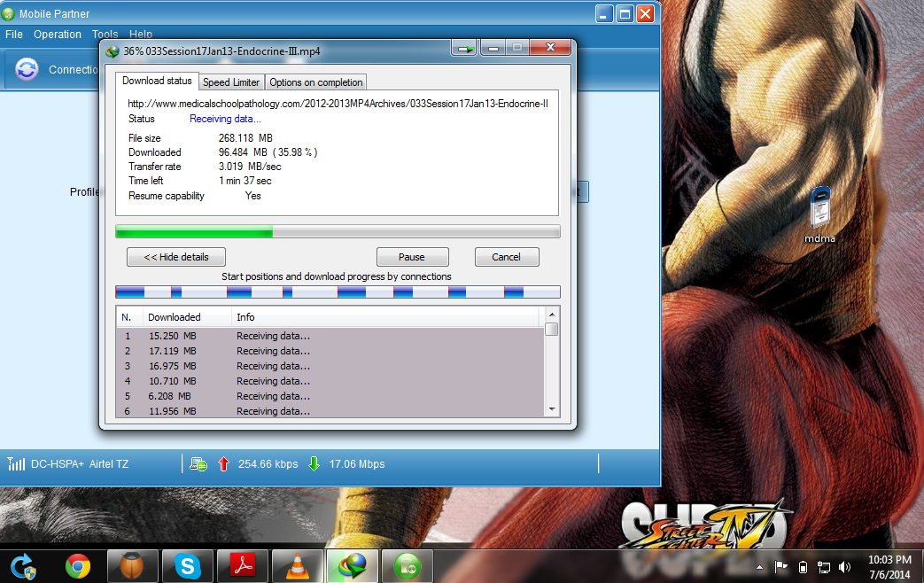Select connection row 2 with 17.119 MB
The height and width of the screenshot is (583, 924).
pos(330,351)
